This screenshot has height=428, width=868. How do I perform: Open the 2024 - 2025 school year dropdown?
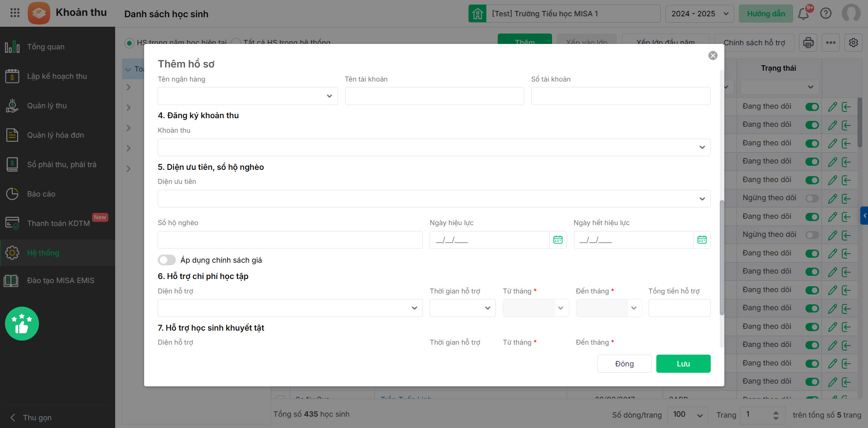coord(699,14)
